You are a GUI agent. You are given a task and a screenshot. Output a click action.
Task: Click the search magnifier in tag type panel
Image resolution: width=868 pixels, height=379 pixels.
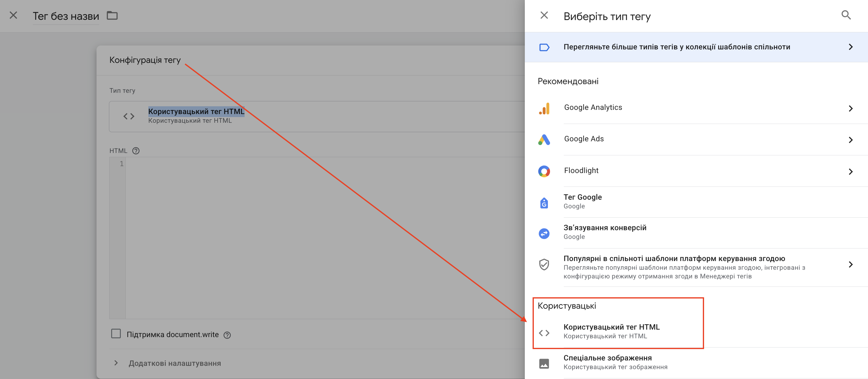tap(846, 15)
